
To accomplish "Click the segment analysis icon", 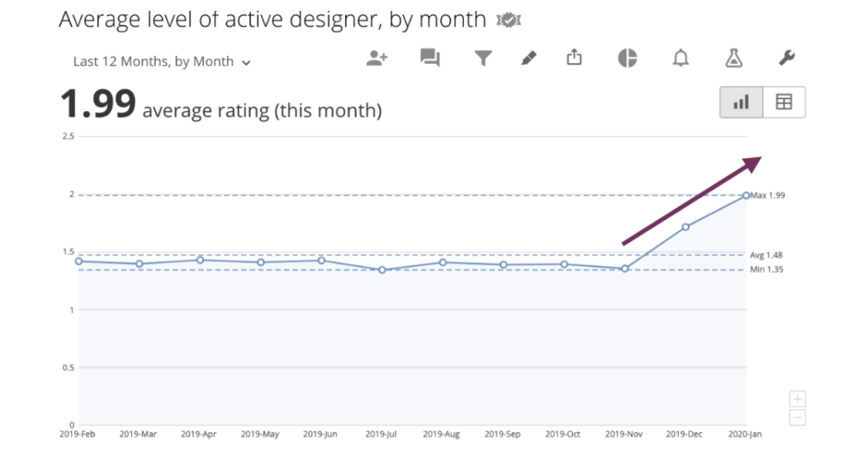I will [628, 58].
